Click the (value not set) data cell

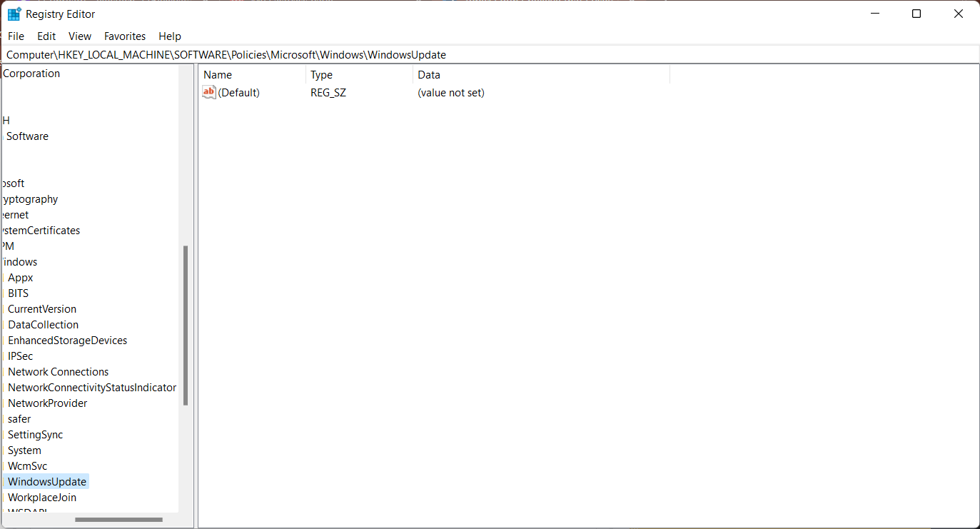click(x=451, y=93)
